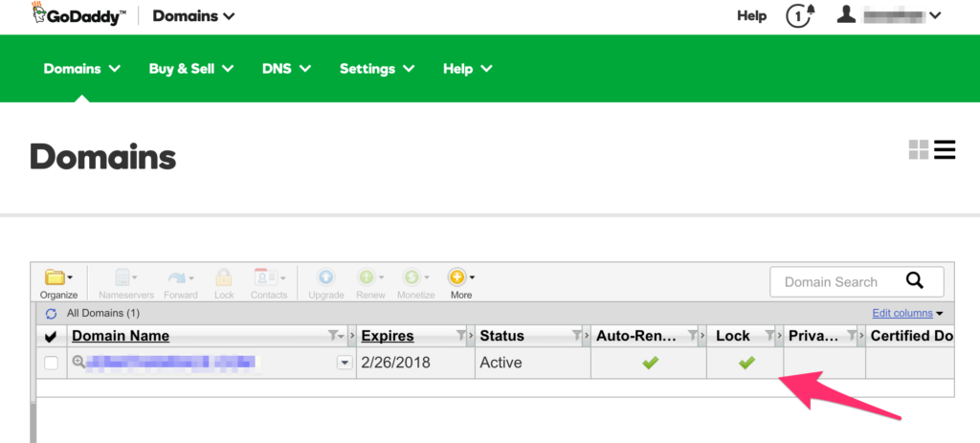
Task: Open the Settings menu
Action: 377,69
